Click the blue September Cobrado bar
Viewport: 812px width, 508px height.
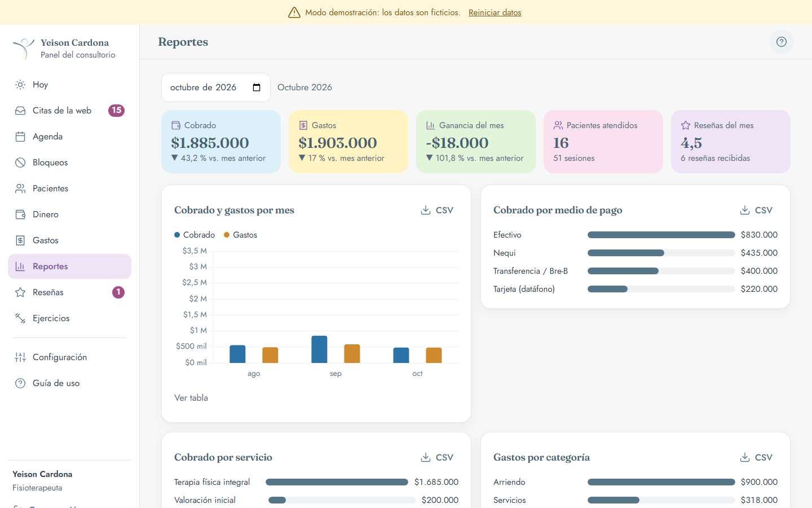tap(319, 349)
